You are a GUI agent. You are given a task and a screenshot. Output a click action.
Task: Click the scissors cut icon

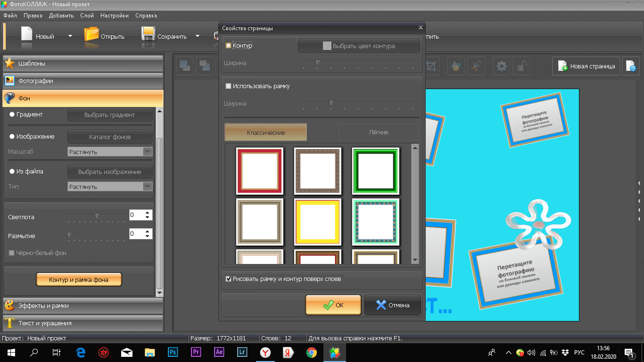click(476, 66)
